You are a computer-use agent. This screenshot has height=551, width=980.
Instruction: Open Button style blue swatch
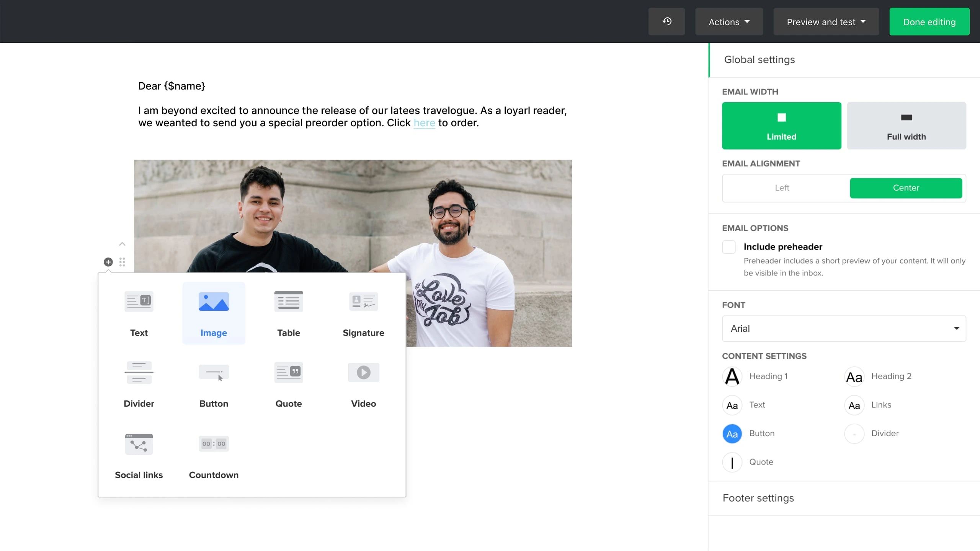(732, 434)
